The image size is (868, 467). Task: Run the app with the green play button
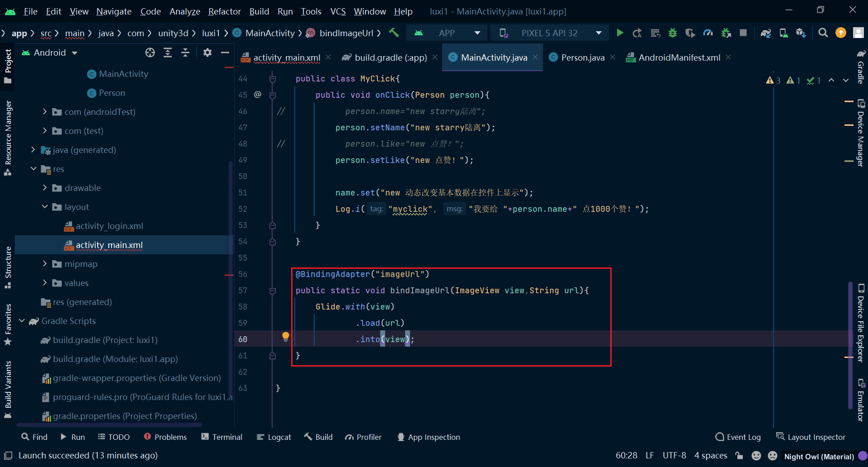tap(620, 33)
